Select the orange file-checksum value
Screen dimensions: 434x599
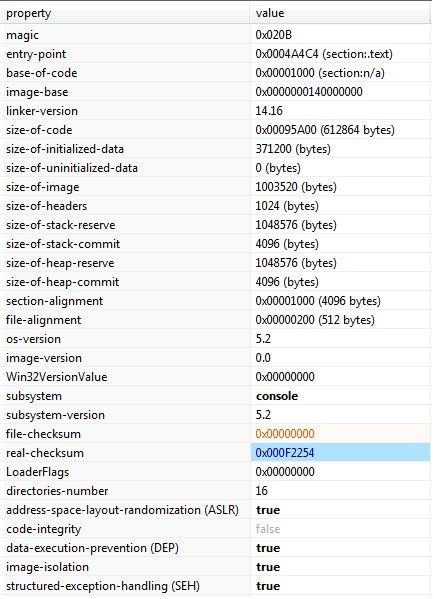pyautogui.click(x=285, y=434)
